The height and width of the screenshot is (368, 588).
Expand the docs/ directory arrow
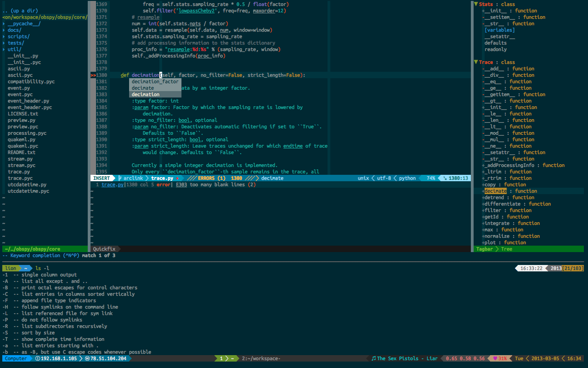pyautogui.click(x=4, y=30)
